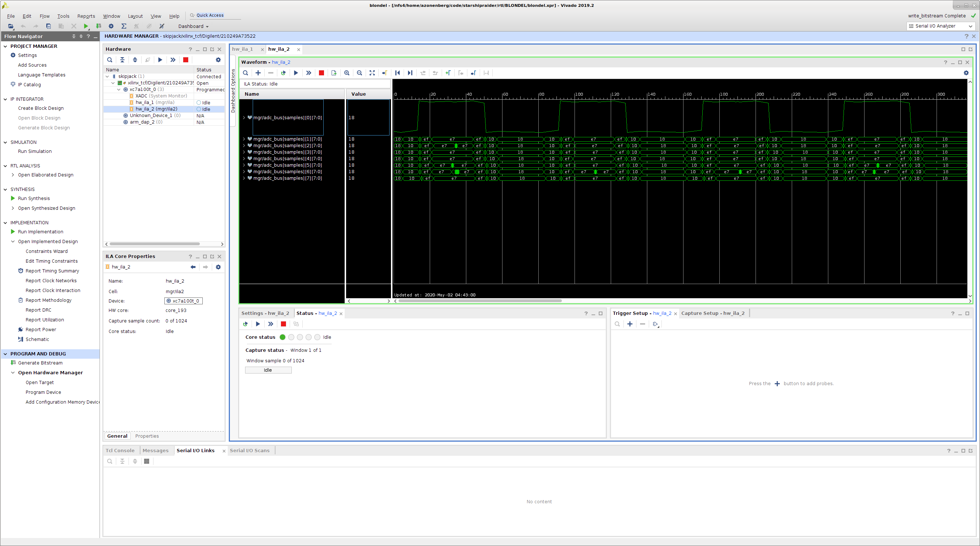Collapse the PROJECT MANAGER section

(x=5, y=46)
